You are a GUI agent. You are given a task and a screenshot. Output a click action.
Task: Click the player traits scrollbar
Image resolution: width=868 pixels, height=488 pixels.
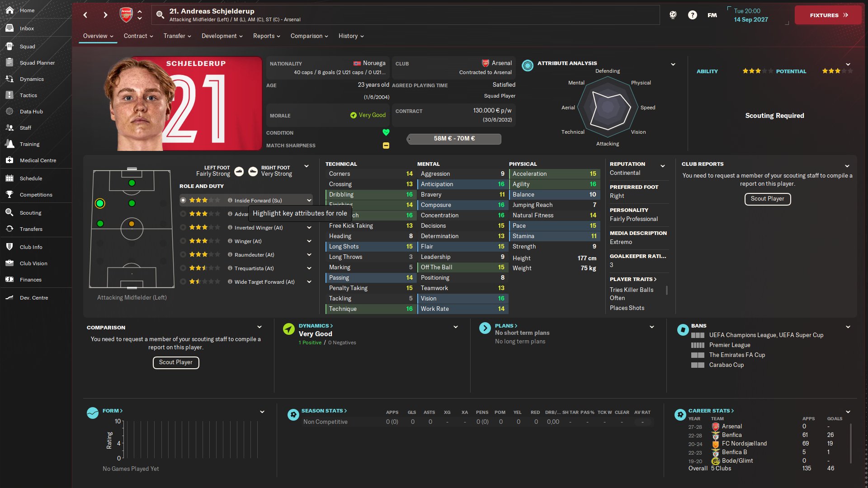click(667, 291)
